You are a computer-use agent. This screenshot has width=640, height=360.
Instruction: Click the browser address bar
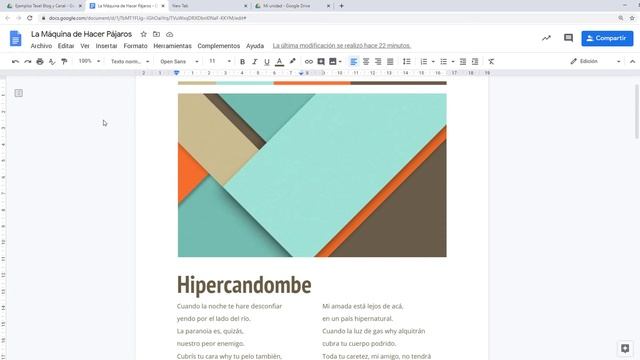327,18
